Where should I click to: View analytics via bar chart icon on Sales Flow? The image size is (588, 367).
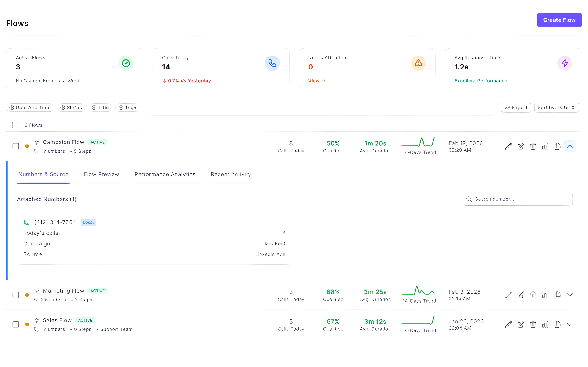pos(545,324)
